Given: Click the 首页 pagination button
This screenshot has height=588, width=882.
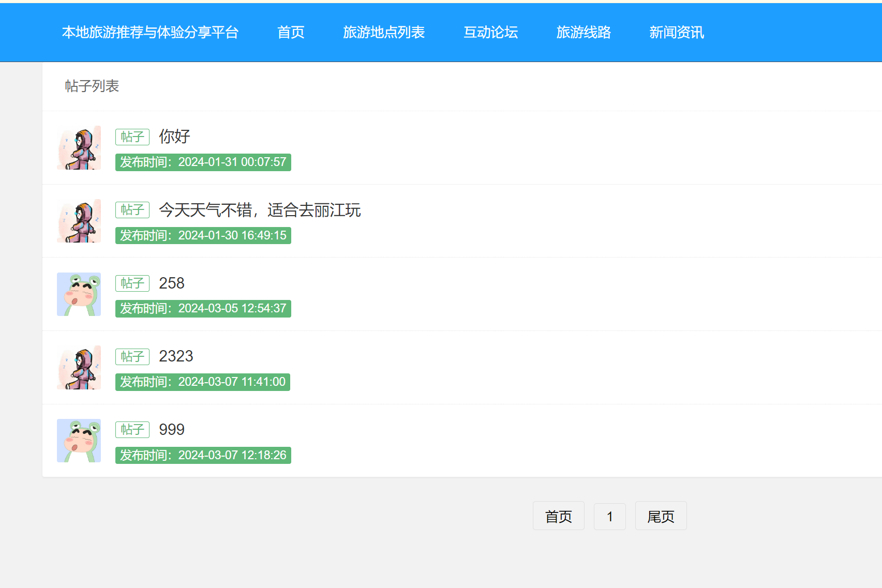Looking at the screenshot, I should click(559, 516).
